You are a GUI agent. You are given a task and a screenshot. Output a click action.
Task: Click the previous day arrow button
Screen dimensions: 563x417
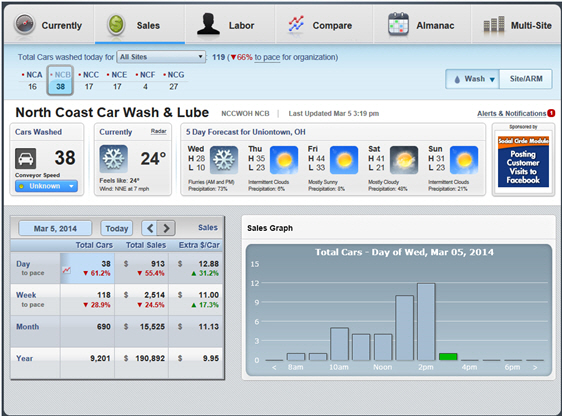(150, 228)
